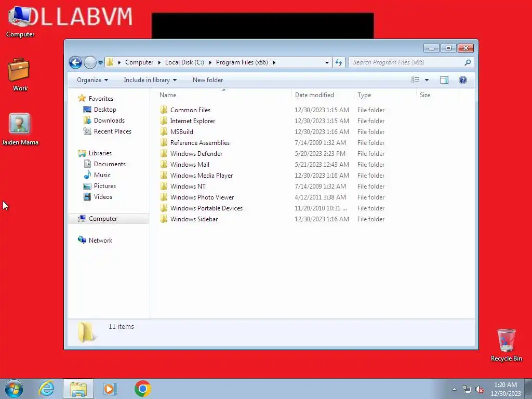Screen dimensions: 532x399
Task: Expand arrow after Program Files (x86) breadcrumb
Action: 274,63
